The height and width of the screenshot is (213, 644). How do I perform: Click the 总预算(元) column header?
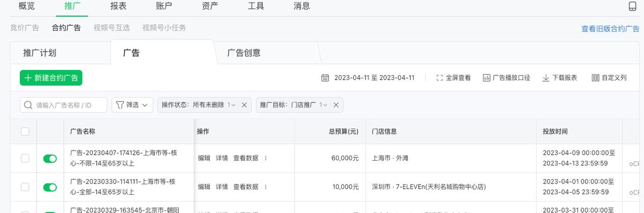point(343,131)
